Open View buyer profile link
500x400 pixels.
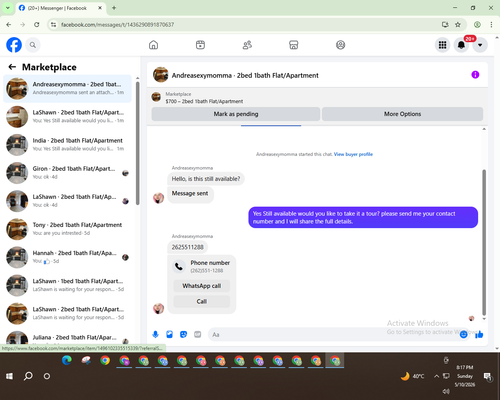pyautogui.click(x=353, y=154)
